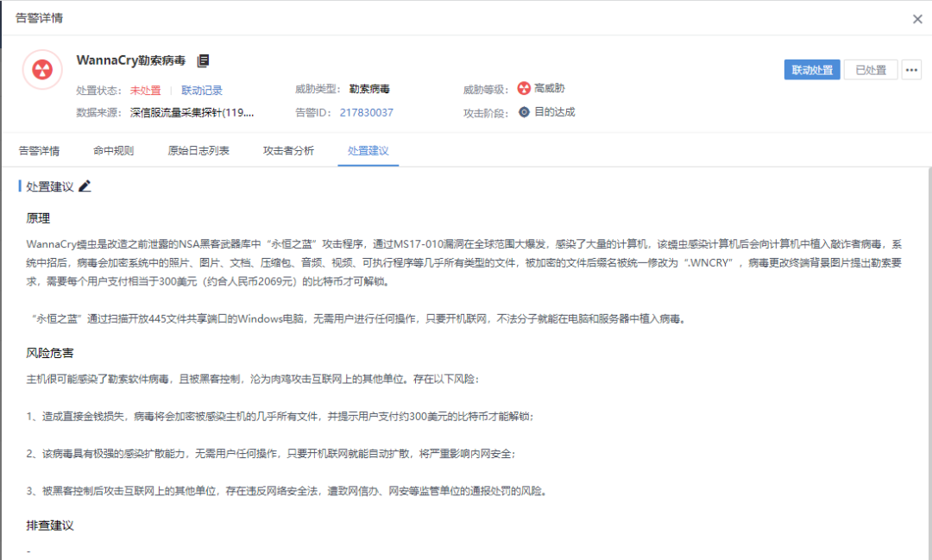The width and height of the screenshot is (932, 560).
Task: Click the 已处置 button
Action: [x=871, y=69]
